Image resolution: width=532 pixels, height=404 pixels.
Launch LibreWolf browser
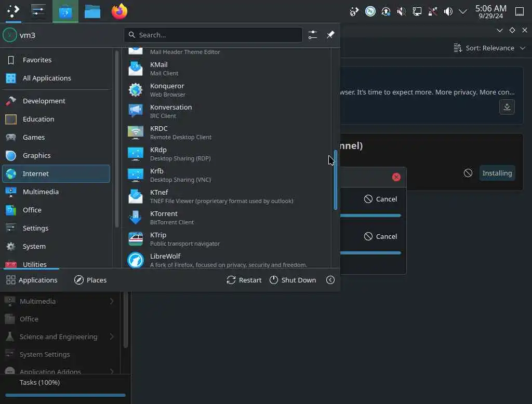pyautogui.click(x=227, y=260)
